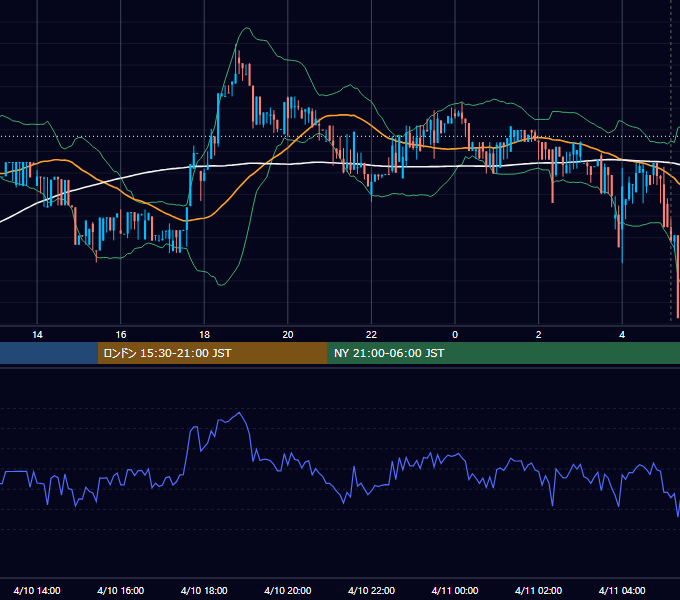Viewport: 680px width, 600px height.
Task: Click the 4/11 00:00 date label
Action: (455, 590)
